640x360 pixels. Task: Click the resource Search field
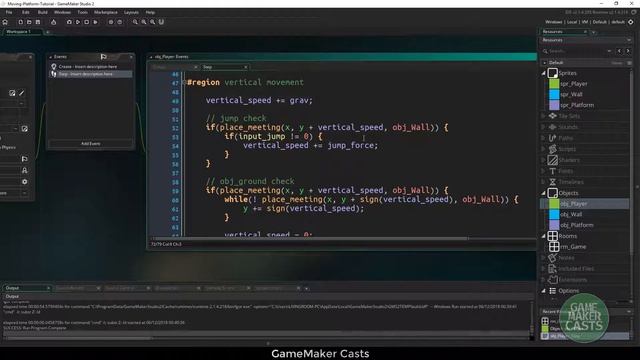pyautogui.click(x=577, y=51)
